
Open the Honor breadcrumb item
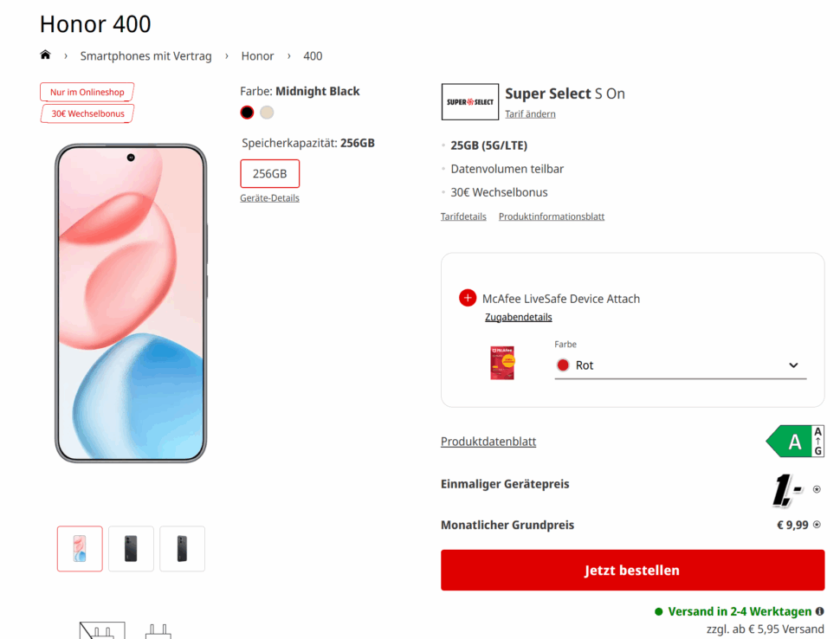pyautogui.click(x=257, y=56)
